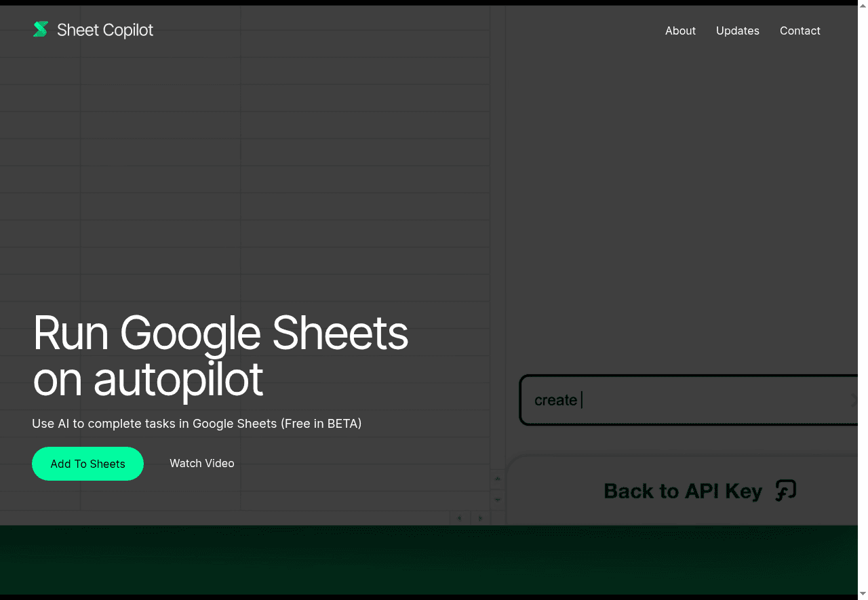868x600 pixels.
Task: Click the up arrow on the spreadsheet side scrollbar
Action: click(497, 479)
